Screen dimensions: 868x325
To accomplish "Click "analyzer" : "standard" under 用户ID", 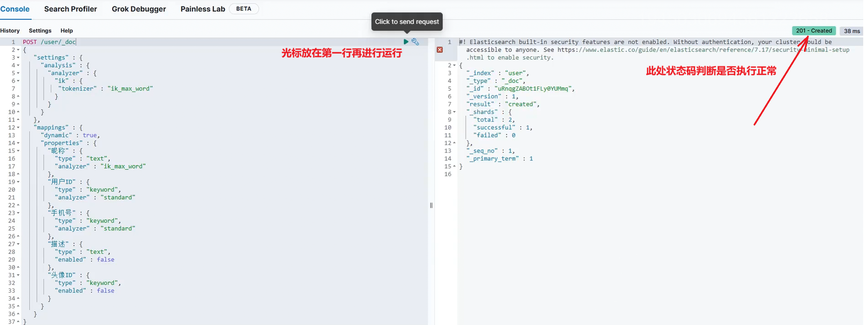I will [x=95, y=197].
